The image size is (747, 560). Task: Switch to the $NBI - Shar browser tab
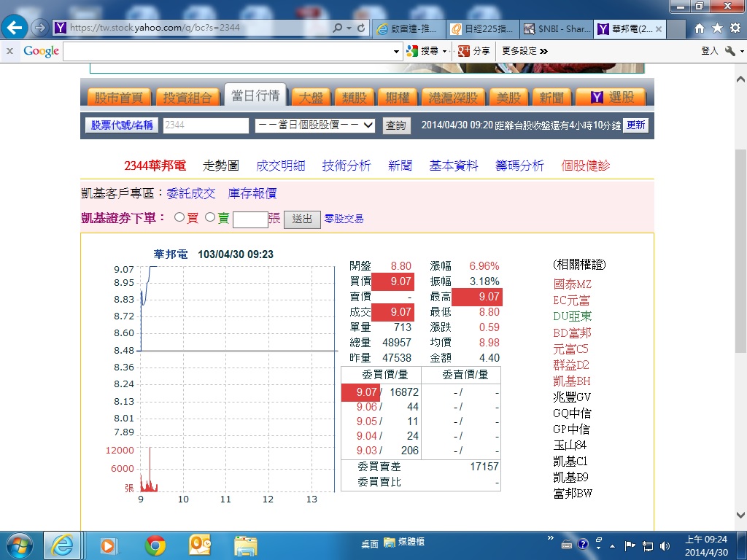click(557, 28)
